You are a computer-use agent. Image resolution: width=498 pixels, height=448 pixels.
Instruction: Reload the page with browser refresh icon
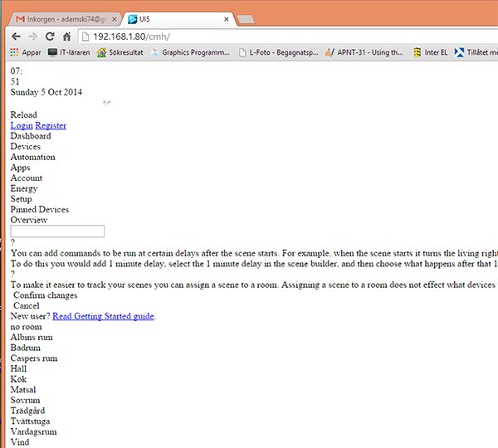pos(51,37)
